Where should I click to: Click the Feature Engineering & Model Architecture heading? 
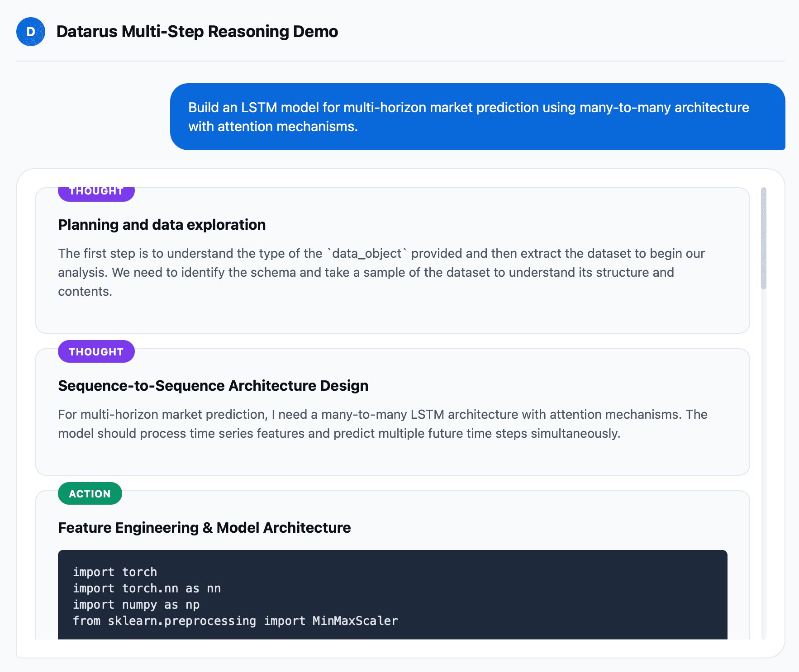[205, 528]
